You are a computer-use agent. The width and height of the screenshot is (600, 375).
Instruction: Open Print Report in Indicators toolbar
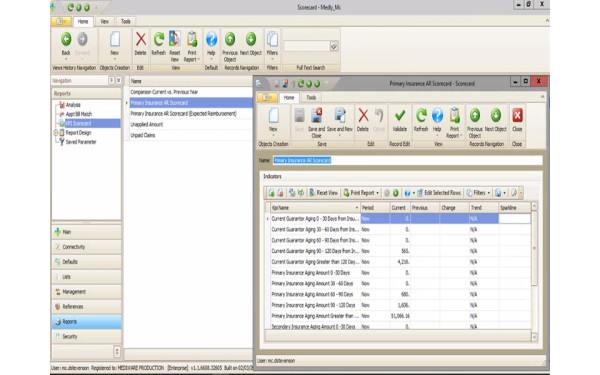[361, 193]
